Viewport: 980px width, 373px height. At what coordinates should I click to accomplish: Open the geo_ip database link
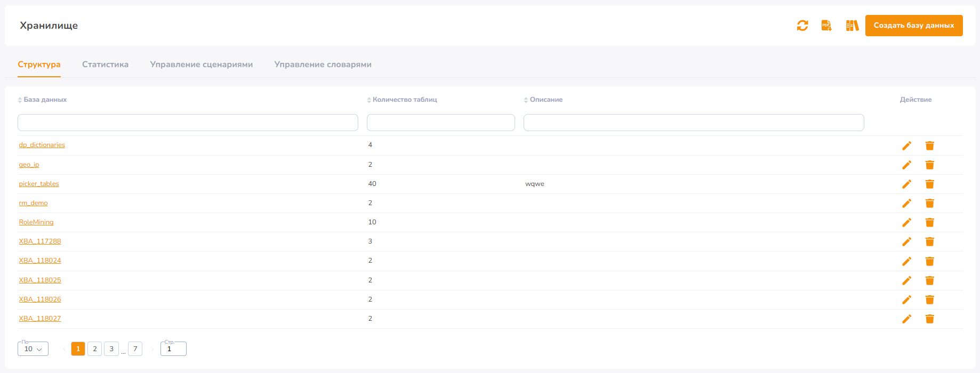point(29,165)
